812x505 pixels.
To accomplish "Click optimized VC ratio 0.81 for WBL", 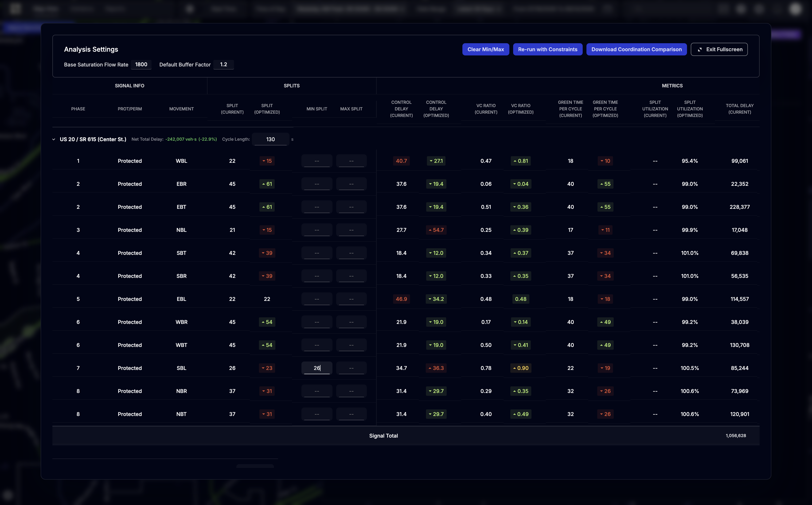I will coord(520,161).
